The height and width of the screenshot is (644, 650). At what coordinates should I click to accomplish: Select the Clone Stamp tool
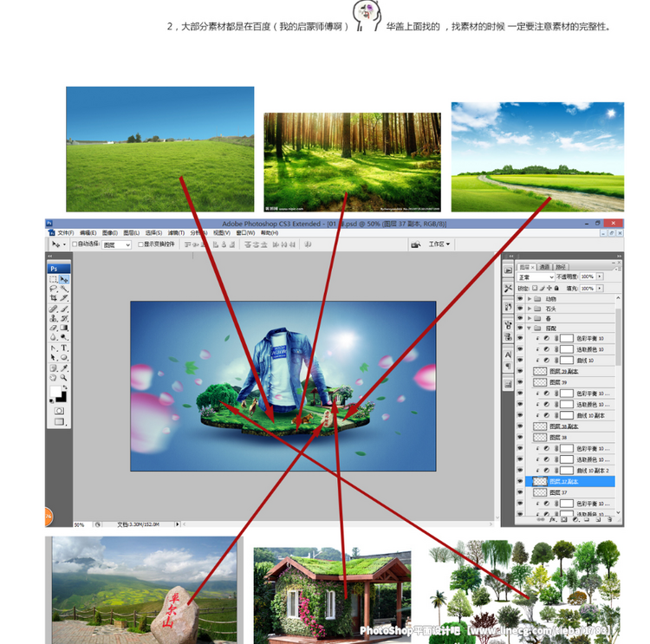(54, 318)
